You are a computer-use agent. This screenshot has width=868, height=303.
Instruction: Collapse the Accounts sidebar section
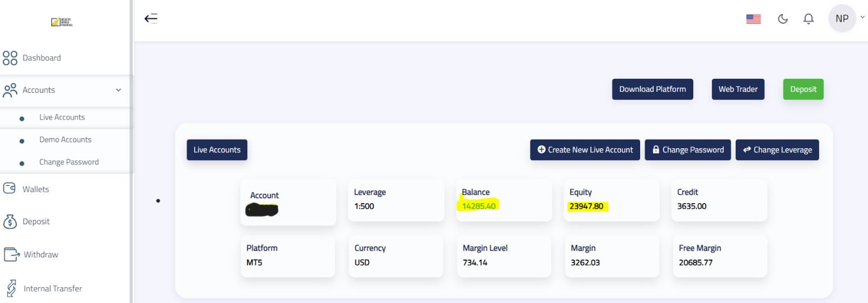point(118,90)
